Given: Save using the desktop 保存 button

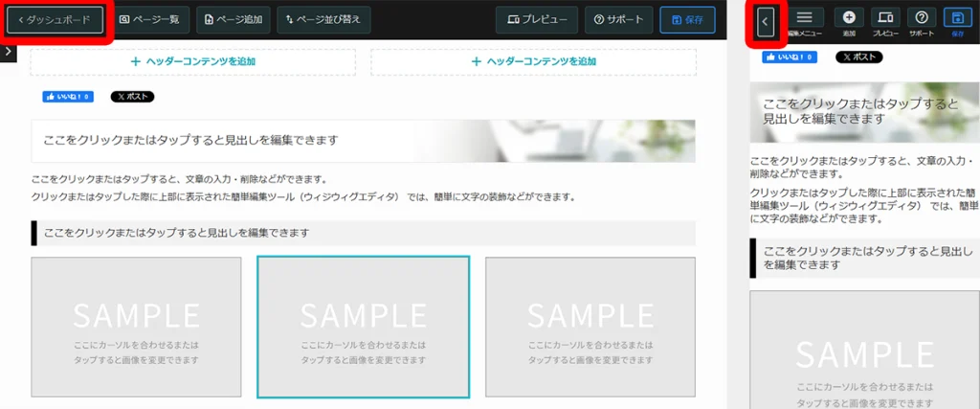Looking at the screenshot, I should (x=687, y=19).
